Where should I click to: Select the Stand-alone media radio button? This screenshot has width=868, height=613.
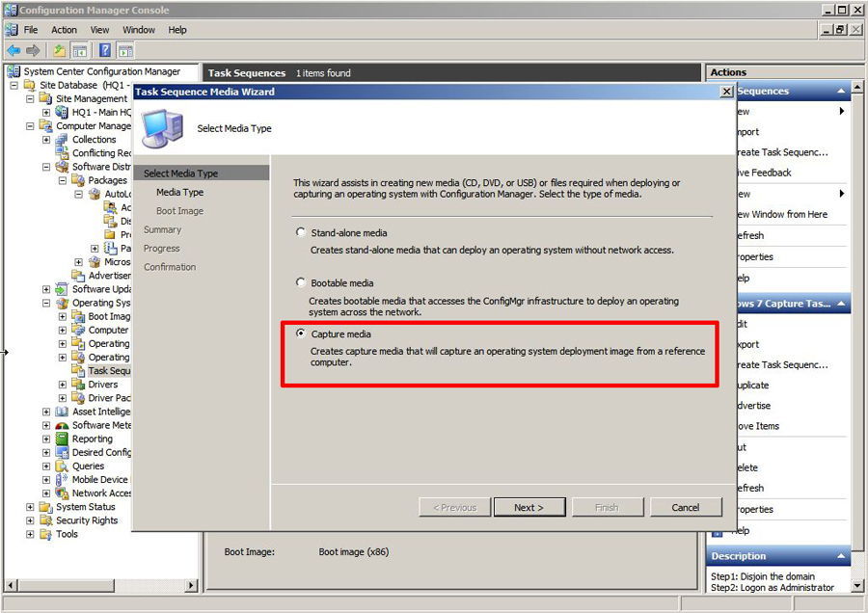click(x=301, y=232)
